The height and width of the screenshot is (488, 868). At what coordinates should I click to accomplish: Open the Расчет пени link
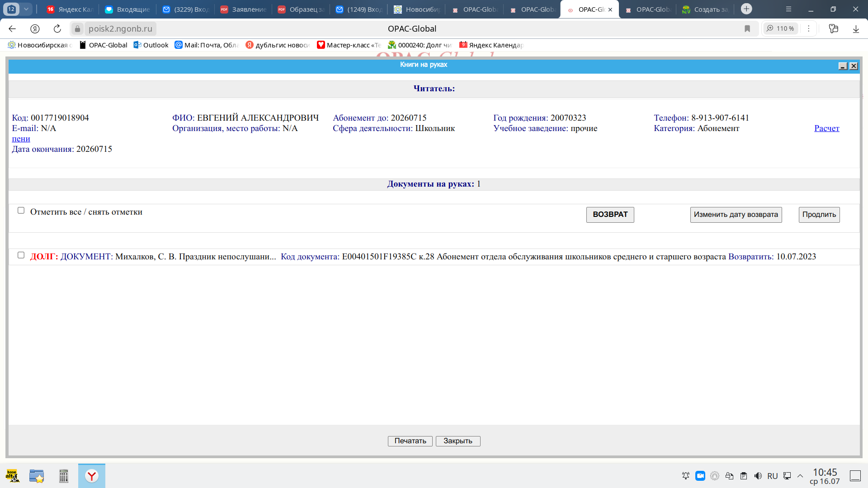click(x=826, y=128)
